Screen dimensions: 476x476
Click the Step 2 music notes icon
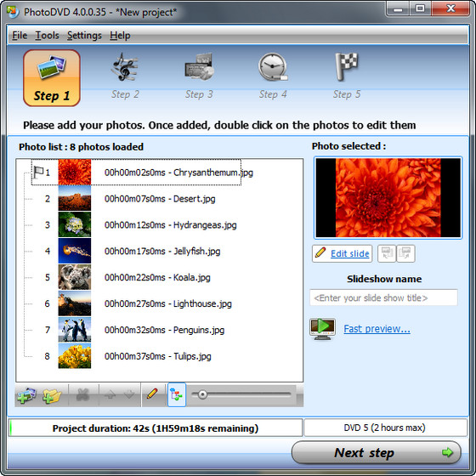click(x=124, y=67)
